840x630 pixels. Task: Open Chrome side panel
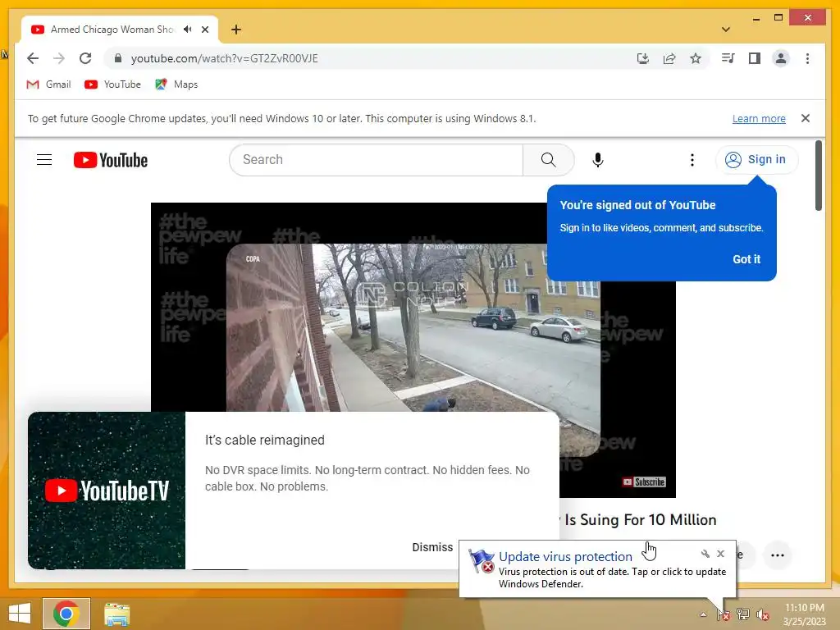tap(755, 58)
